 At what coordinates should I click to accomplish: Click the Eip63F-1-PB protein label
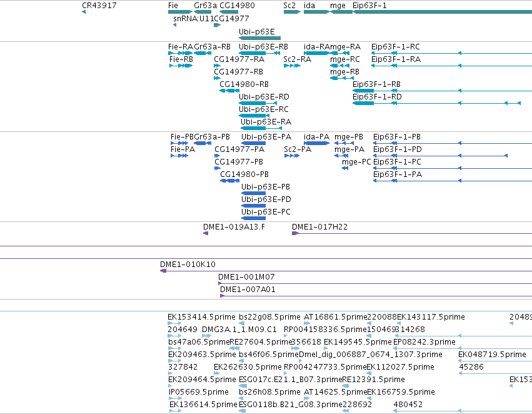click(x=397, y=137)
